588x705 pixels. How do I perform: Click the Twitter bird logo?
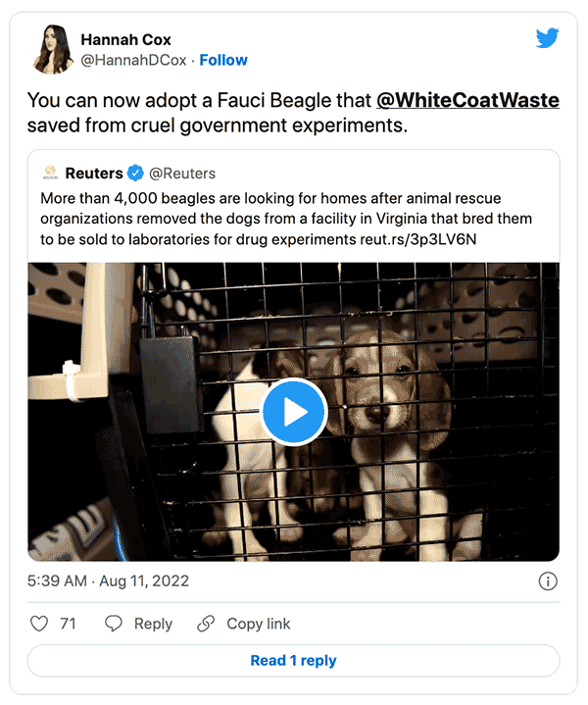pyautogui.click(x=547, y=39)
